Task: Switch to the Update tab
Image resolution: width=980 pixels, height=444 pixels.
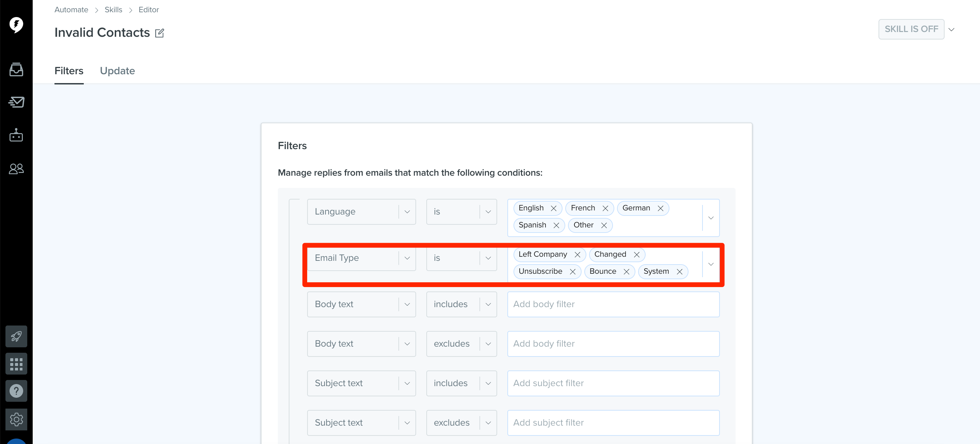Action: [x=117, y=71]
